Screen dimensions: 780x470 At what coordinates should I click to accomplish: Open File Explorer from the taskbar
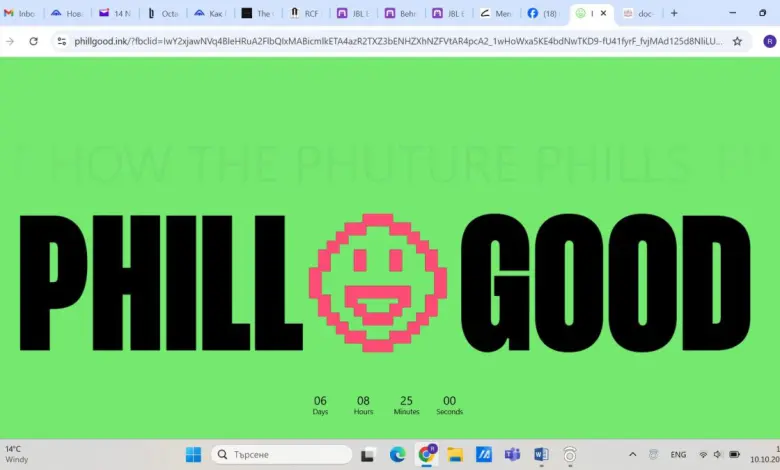coord(455,454)
